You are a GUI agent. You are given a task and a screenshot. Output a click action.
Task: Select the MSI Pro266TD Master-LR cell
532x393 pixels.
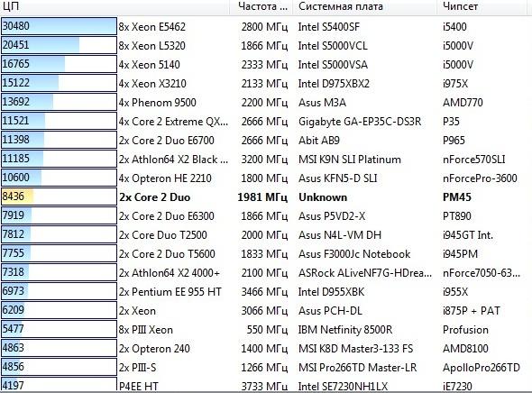pyautogui.click(x=358, y=368)
